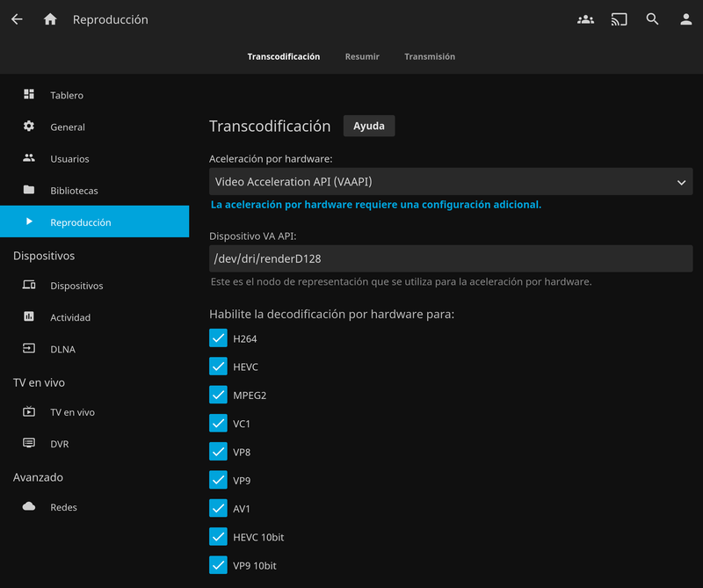Click the Actividad chart icon
Screen dimensions: 703x588
point(29,316)
